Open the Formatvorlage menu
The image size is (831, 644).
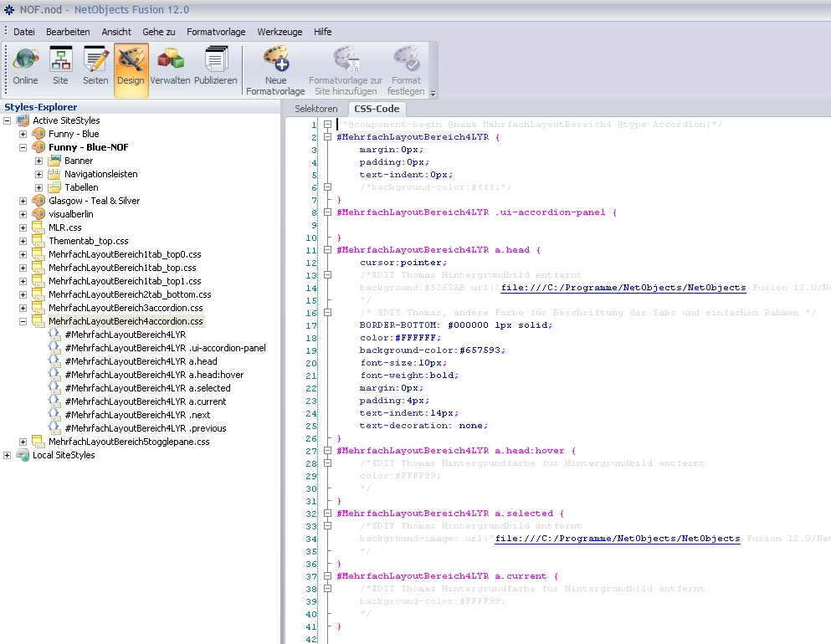tap(216, 32)
